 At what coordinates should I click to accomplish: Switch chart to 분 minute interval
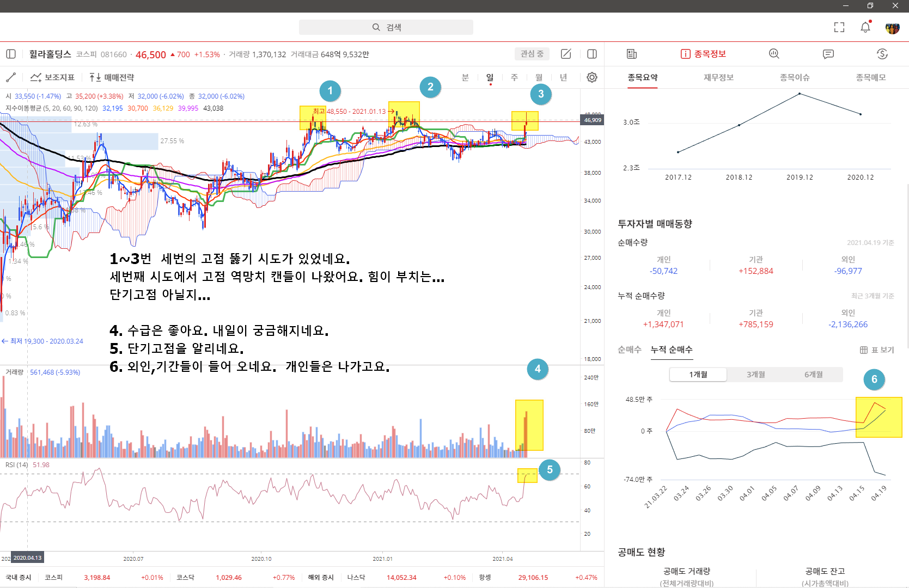(x=465, y=77)
